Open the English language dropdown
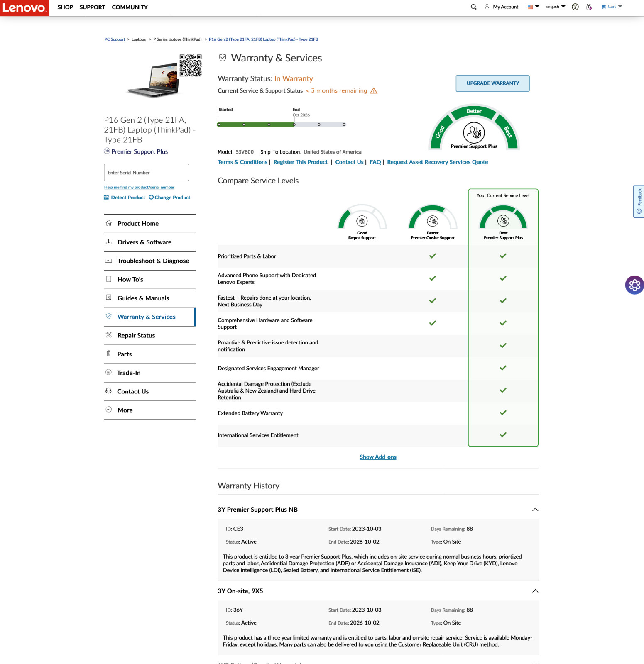Viewport: 644px width, 664px height. point(555,7)
